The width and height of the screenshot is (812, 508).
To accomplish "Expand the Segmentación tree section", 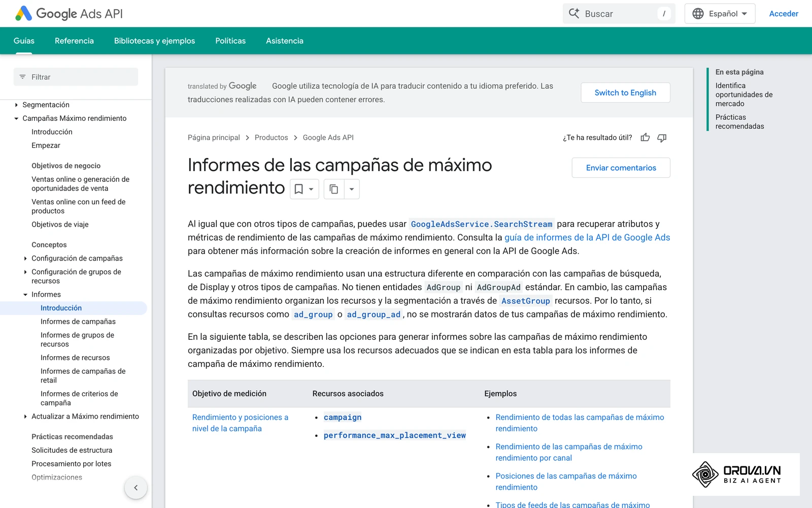I will point(16,105).
